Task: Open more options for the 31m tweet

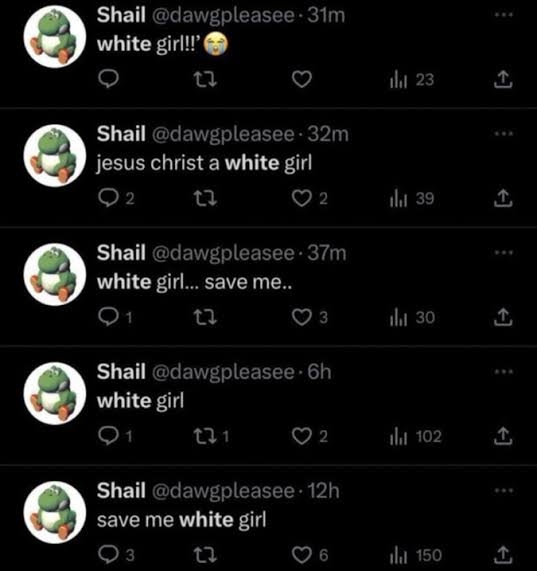Action: (504, 15)
